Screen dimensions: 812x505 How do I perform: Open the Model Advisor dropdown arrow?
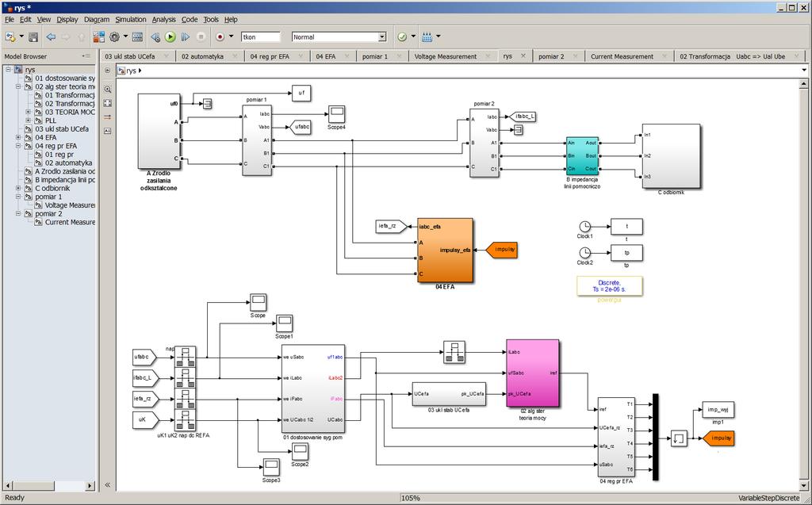pyautogui.click(x=413, y=36)
